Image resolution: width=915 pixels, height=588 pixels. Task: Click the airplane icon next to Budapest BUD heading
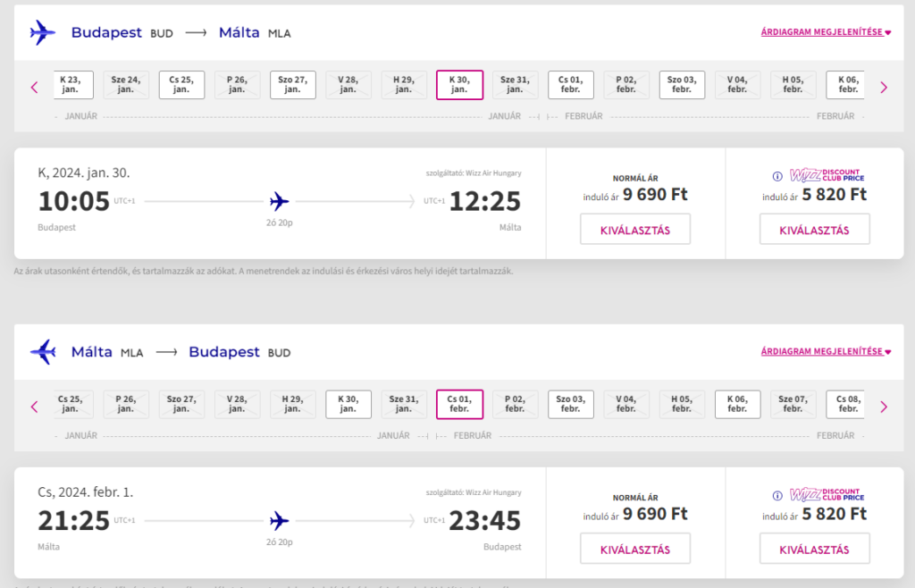coord(43,33)
